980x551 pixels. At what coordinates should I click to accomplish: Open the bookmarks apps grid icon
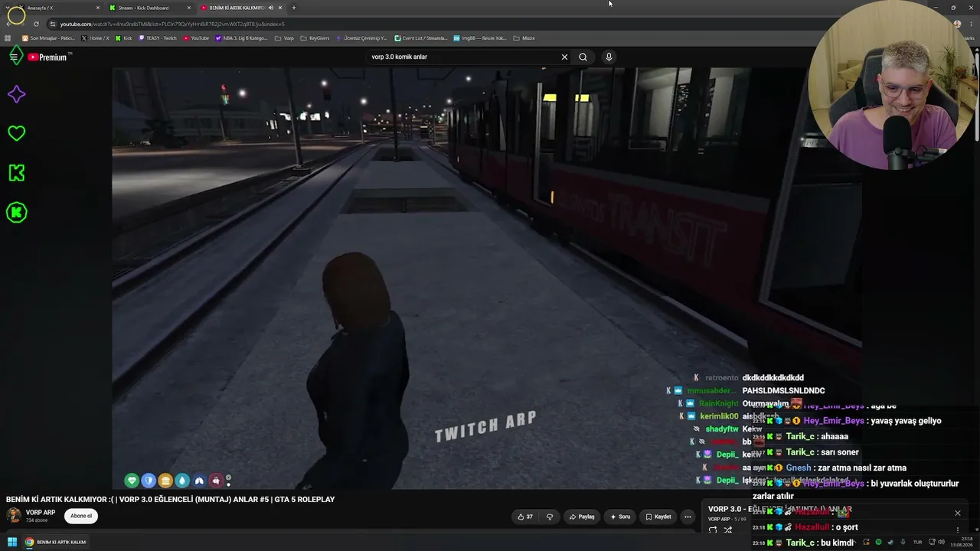(8, 38)
